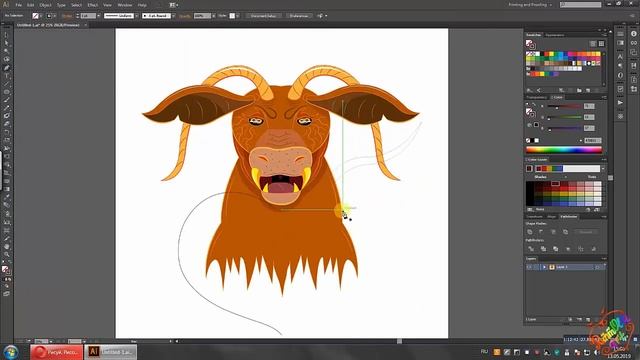640x360 pixels.
Task: Open Color Guide harmony rules dropdown
Action: coord(603,169)
